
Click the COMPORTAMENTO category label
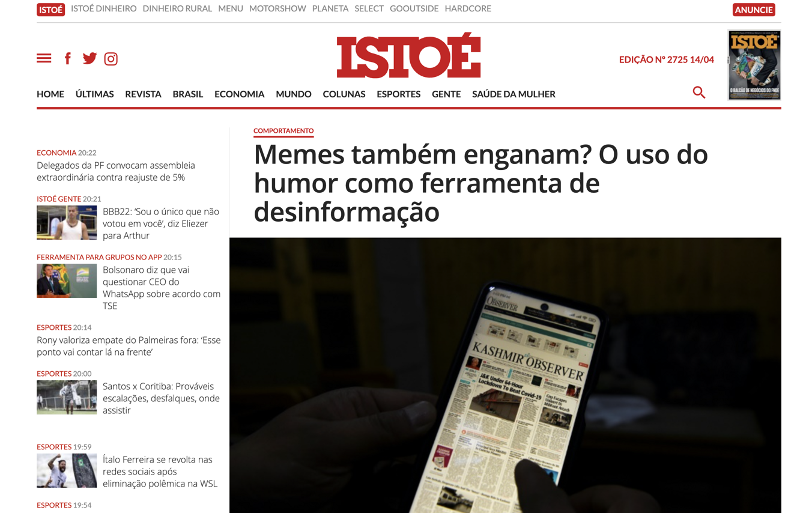click(283, 130)
